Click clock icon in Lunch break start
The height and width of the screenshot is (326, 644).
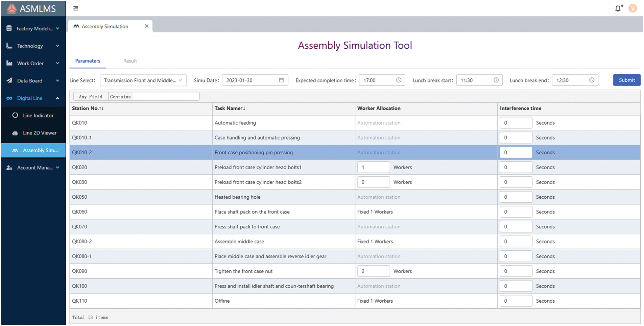pyautogui.click(x=496, y=80)
